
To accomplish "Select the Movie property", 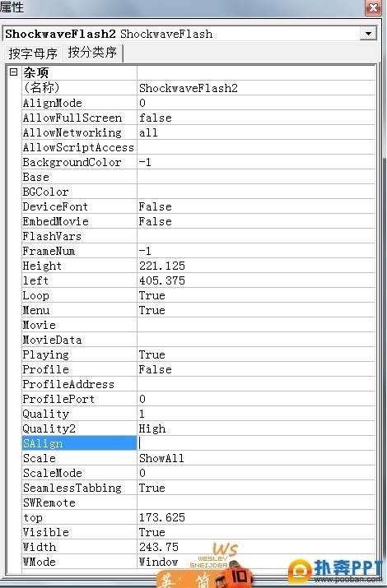I will tap(79, 325).
